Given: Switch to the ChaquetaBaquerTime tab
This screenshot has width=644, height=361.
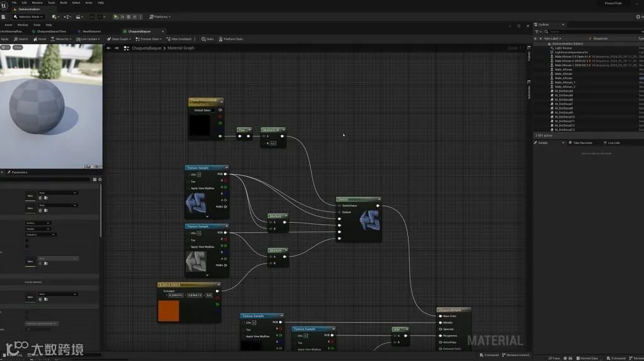Looking at the screenshot, I should 52,31.
